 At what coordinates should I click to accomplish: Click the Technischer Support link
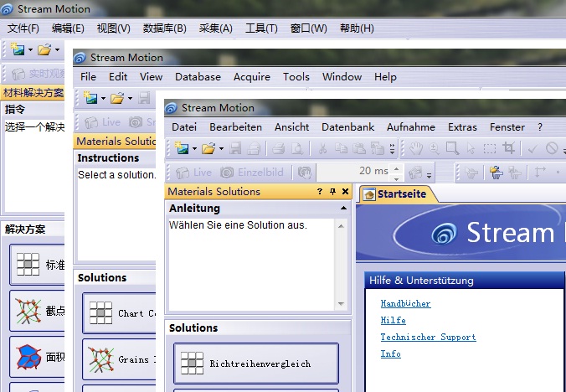[428, 337]
